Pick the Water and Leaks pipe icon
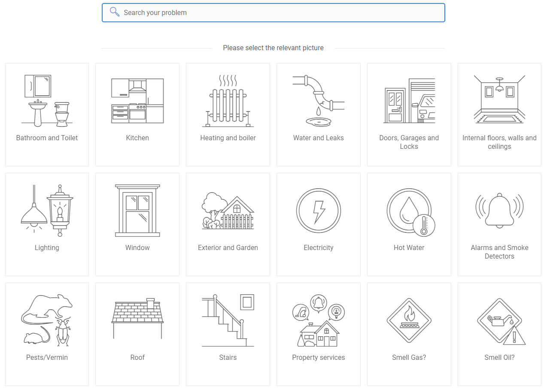This screenshot has width=547, height=392. (319, 101)
